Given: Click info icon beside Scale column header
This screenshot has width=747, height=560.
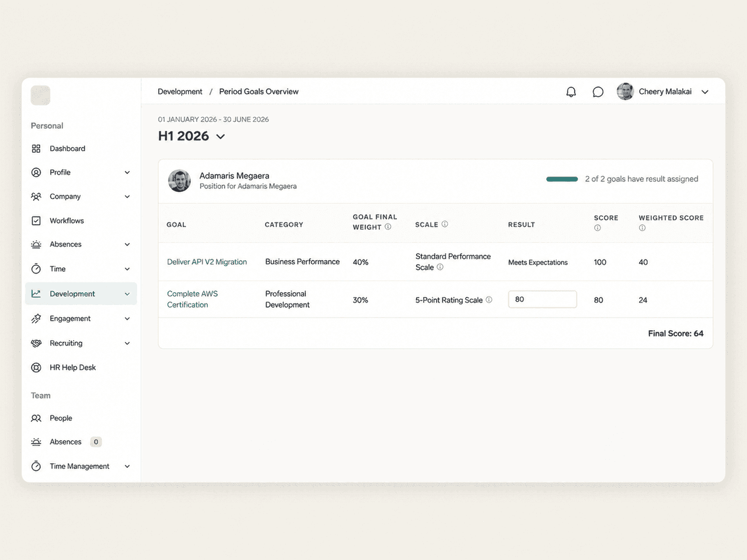Looking at the screenshot, I should coord(445,224).
